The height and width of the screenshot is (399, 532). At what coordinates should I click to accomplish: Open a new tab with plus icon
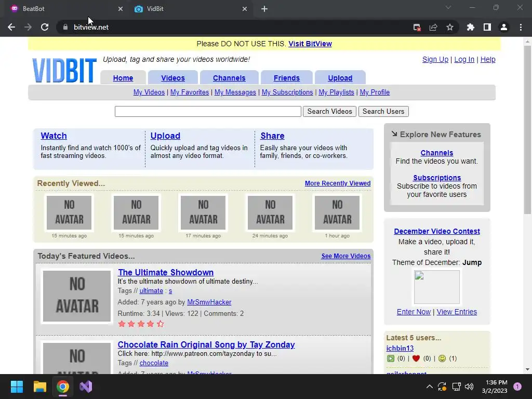tap(264, 9)
